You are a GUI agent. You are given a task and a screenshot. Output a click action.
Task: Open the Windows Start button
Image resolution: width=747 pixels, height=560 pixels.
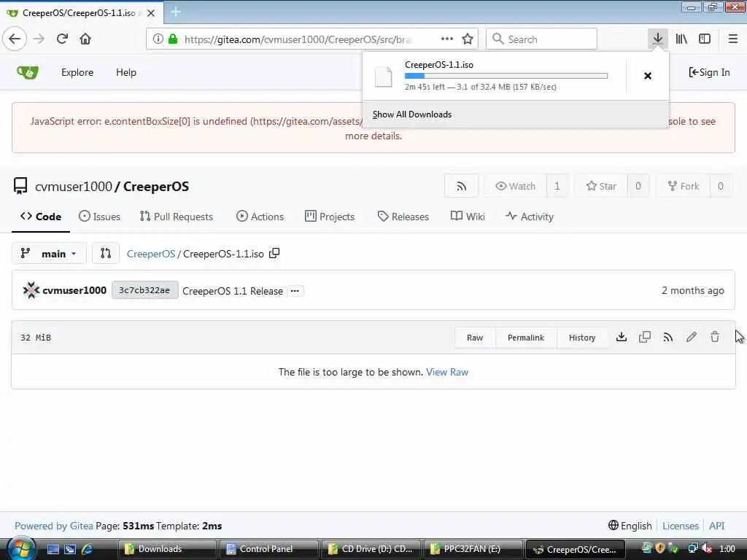click(x=20, y=549)
